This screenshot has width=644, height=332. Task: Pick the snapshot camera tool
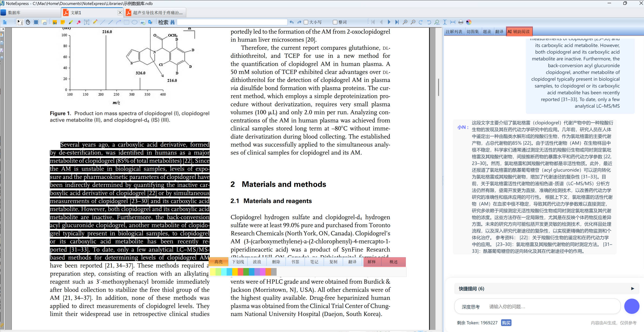click(44, 22)
